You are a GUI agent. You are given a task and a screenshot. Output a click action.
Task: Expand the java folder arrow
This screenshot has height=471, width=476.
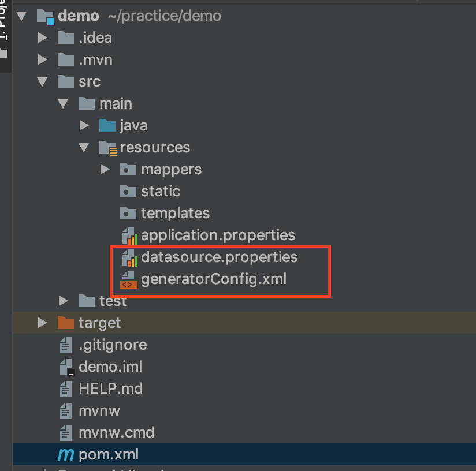pyautogui.click(x=84, y=125)
